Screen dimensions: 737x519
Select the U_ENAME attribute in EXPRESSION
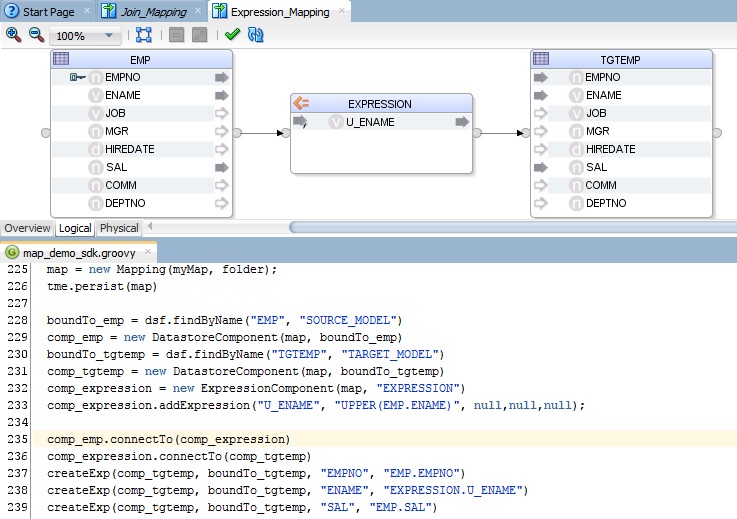point(369,122)
